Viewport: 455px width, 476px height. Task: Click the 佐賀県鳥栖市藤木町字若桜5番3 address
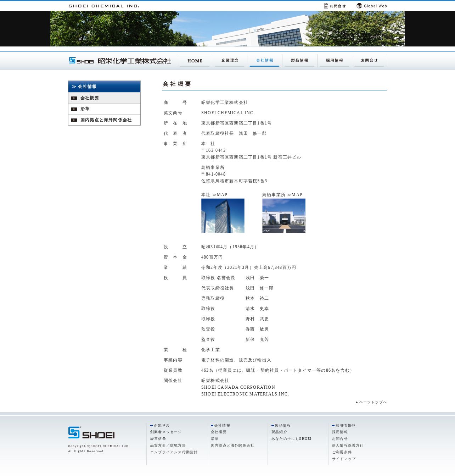click(x=234, y=181)
